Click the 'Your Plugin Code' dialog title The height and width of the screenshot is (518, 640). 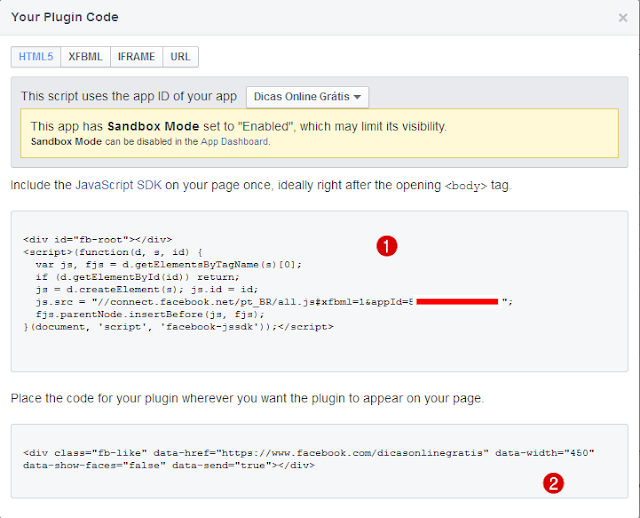pyautogui.click(x=64, y=17)
